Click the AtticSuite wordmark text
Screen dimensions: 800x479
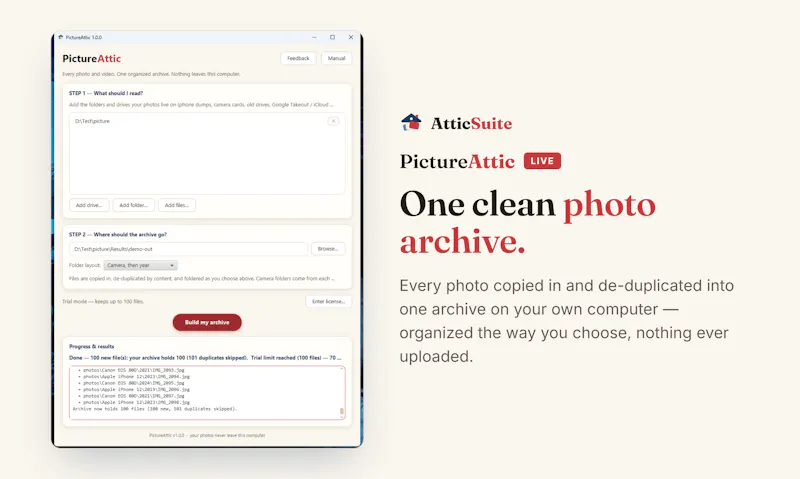point(471,123)
